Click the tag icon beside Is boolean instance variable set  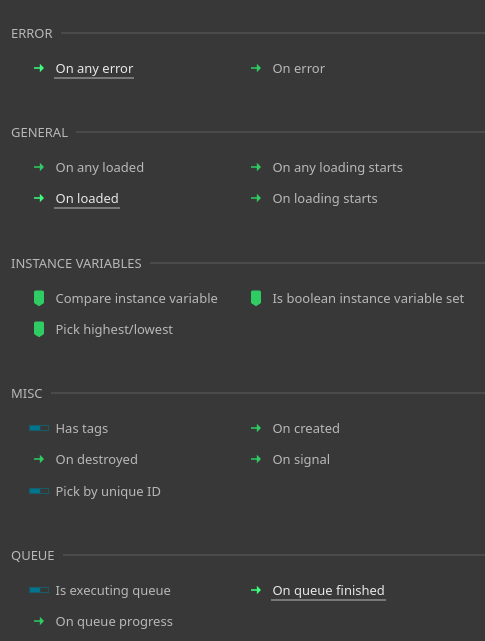tap(256, 298)
